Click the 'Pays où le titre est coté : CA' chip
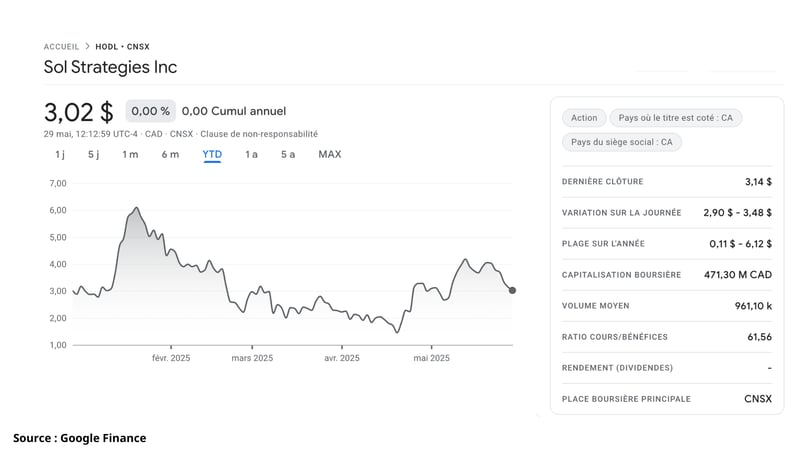This screenshot has width=812, height=450. point(675,118)
